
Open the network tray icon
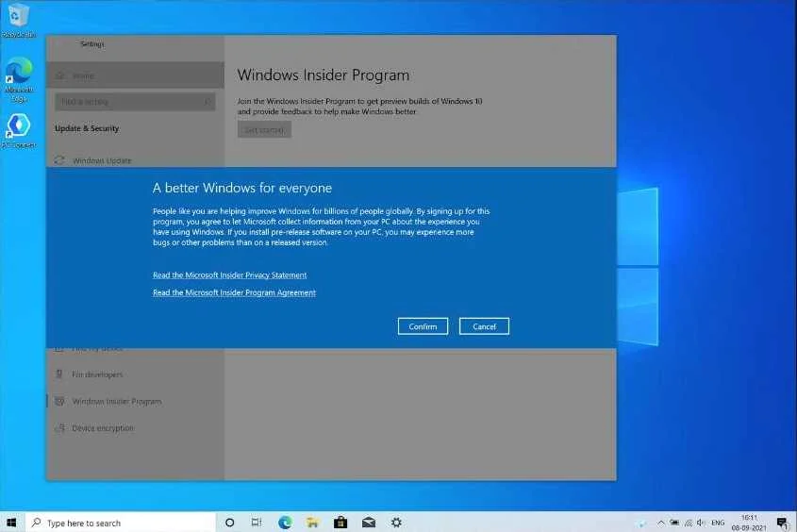[x=689, y=523]
